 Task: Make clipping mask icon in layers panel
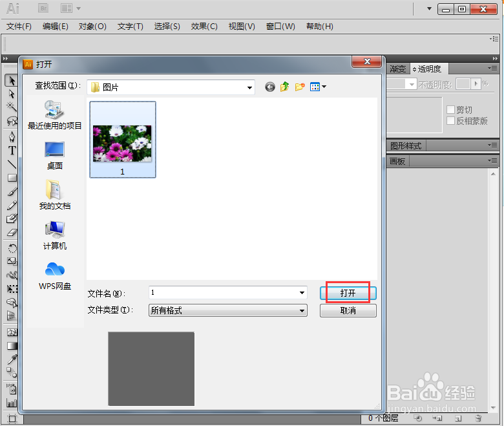[418, 418]
